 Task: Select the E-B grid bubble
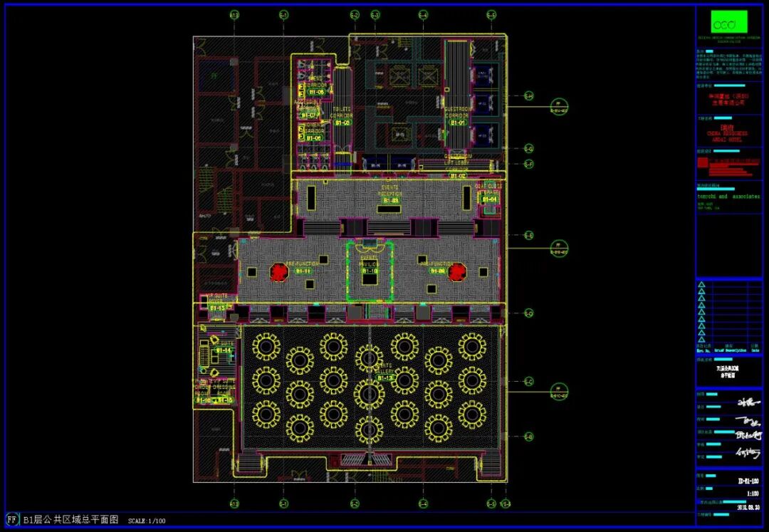[x=528, y=437]
